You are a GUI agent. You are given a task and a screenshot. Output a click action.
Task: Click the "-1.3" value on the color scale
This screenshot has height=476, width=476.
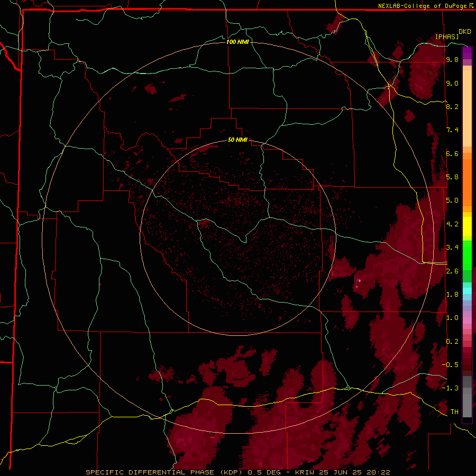(x=450, y=388)
